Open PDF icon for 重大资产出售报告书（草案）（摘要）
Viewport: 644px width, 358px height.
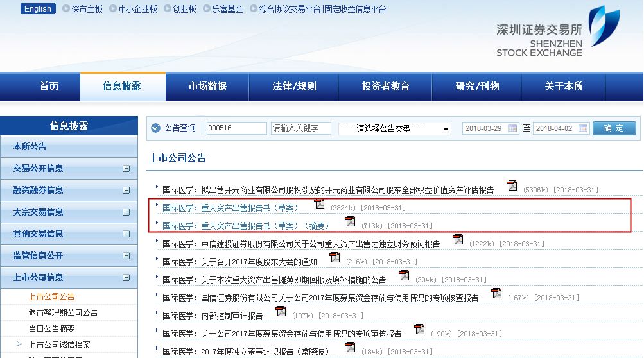pyautogui.click(x=350, y=222)
